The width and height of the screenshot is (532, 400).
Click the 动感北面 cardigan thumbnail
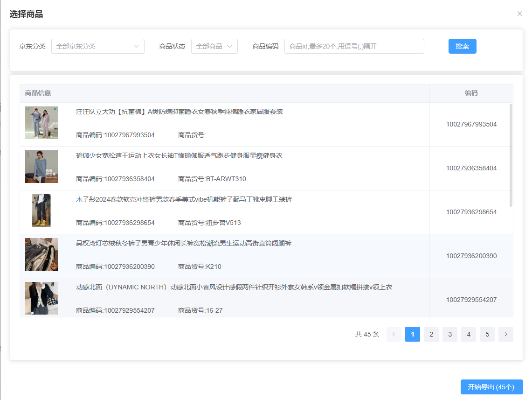(x=41, y=298)
